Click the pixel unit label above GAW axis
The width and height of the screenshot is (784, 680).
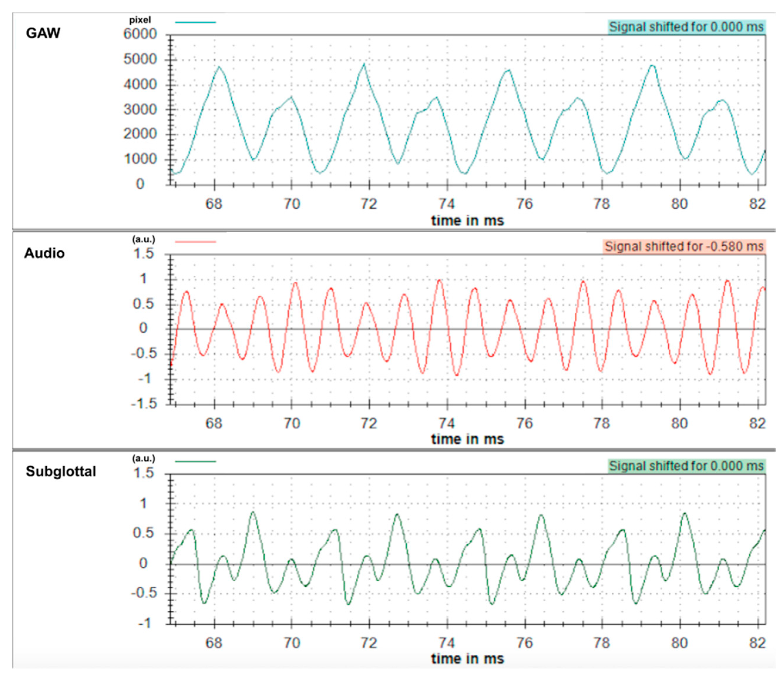[x=140, y=20]
